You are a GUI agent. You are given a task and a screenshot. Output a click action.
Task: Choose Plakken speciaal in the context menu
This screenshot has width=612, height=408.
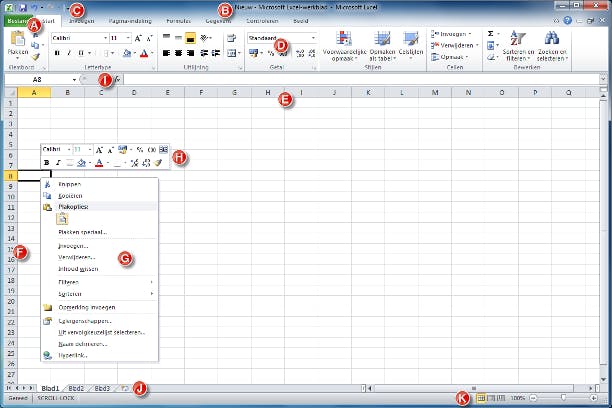[x=99, y=232]
